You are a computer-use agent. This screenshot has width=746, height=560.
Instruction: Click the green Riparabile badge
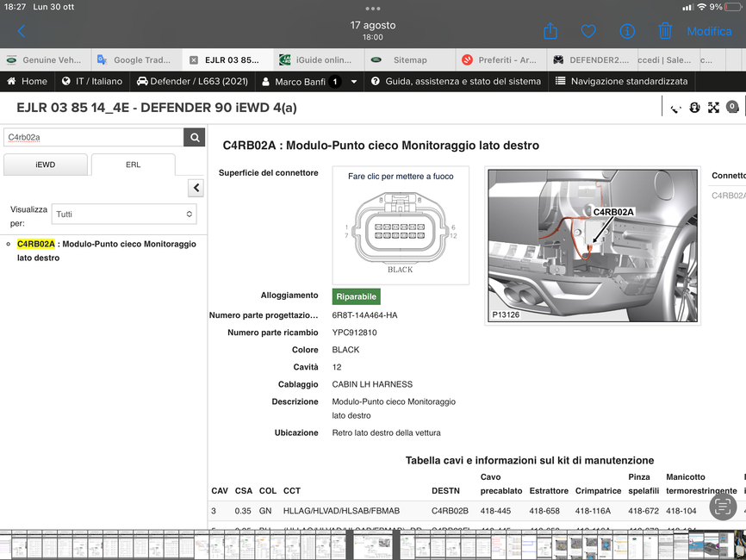[357, 296]
